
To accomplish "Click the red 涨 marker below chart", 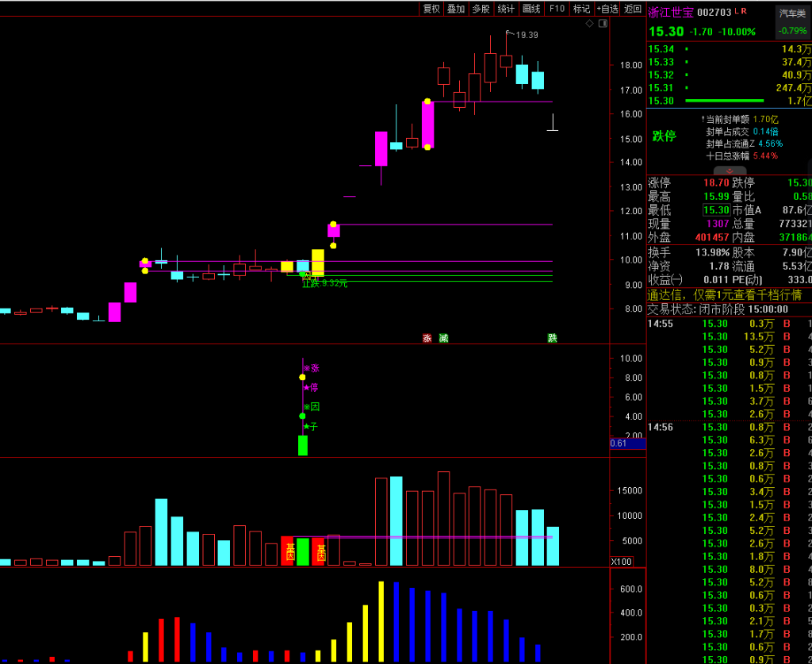I will (427, 338).
